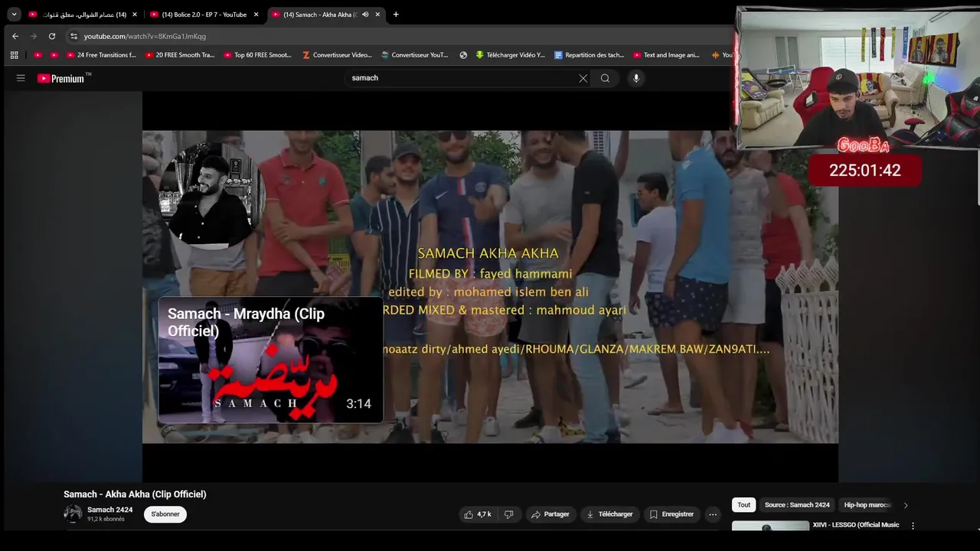This screenshot has width=980, height=551.
Task: Open the XIIVI - LESSGO video title
Action: point(855,525)
